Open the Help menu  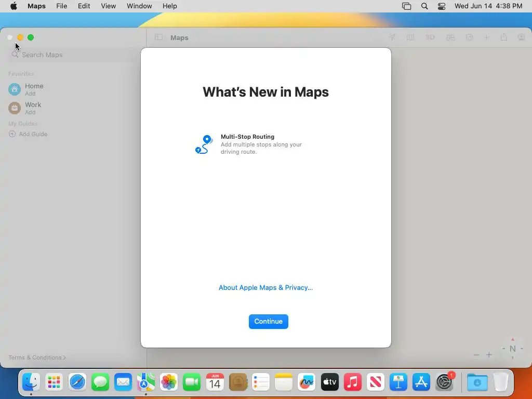pos(170,6)
